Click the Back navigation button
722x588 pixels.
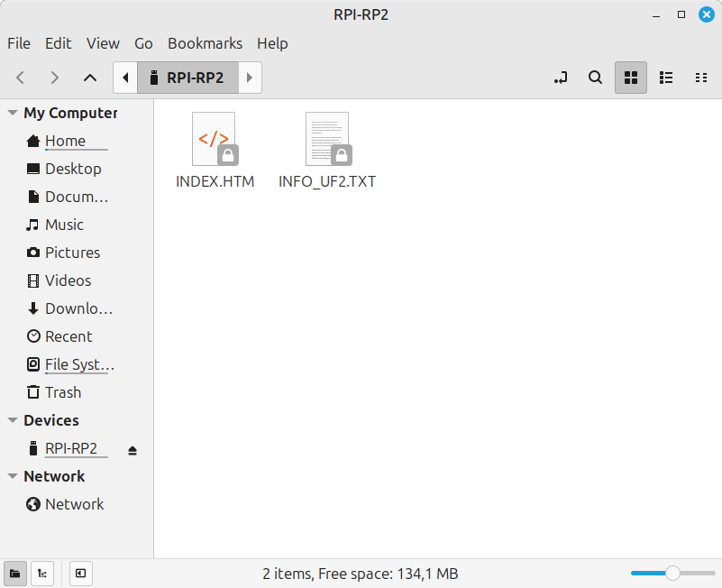click(20, 78)
